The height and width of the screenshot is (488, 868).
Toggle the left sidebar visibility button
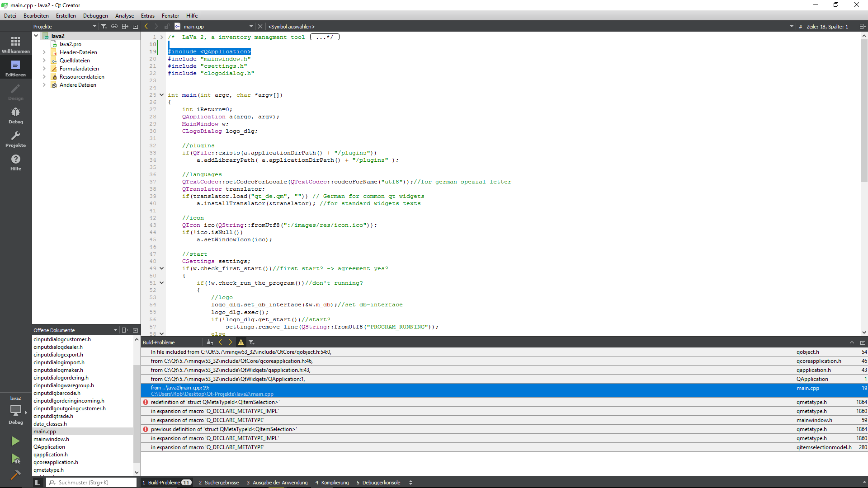click(x=38, y=483)
